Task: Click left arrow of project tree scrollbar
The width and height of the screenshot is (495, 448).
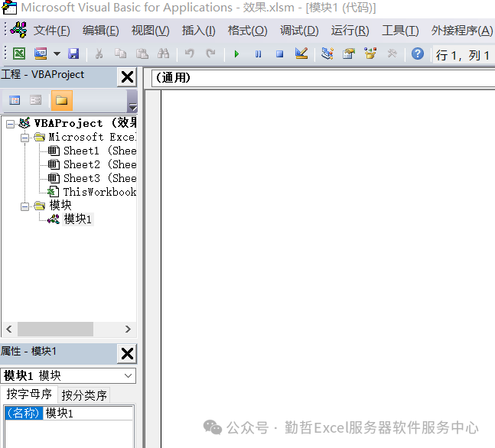Action: [9, 329]
